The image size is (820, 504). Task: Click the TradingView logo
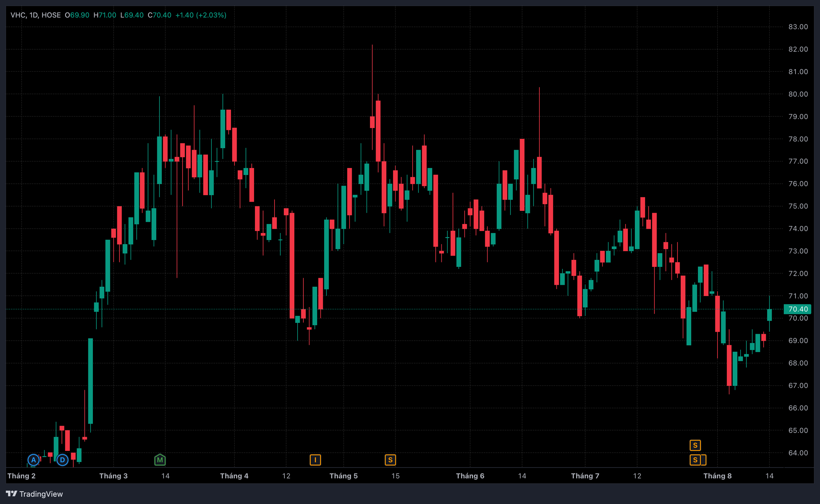click(34, 494)
